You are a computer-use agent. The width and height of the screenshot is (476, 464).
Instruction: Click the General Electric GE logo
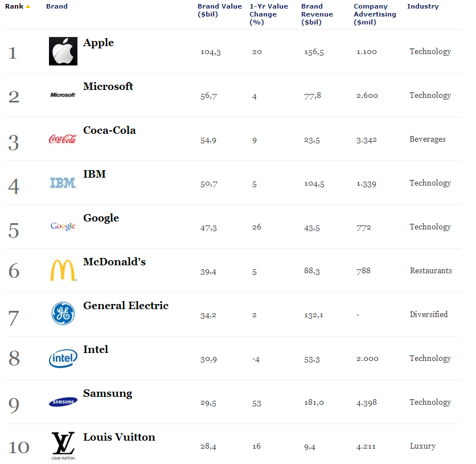[x=63, y=314]
